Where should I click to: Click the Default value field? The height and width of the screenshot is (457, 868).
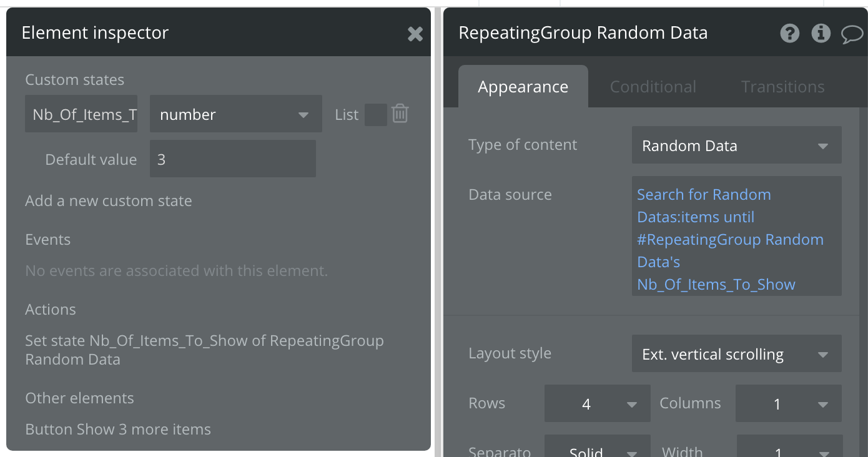pyautogui.click(x=232, y=159)
